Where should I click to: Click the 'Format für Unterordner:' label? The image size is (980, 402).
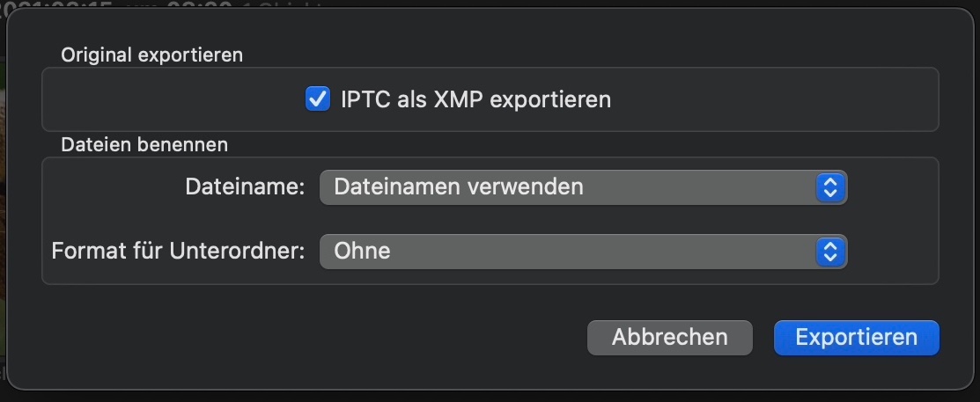coord(178,252)
